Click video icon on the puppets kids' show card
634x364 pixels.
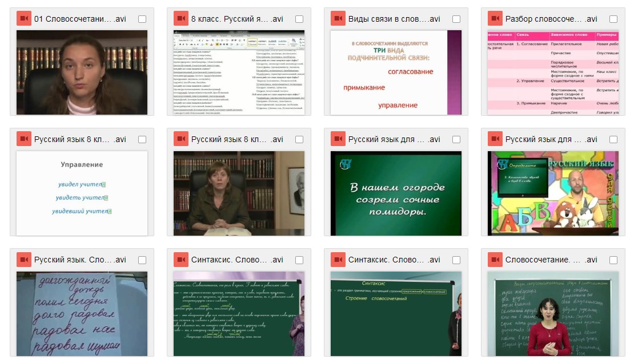pos(495,139)
